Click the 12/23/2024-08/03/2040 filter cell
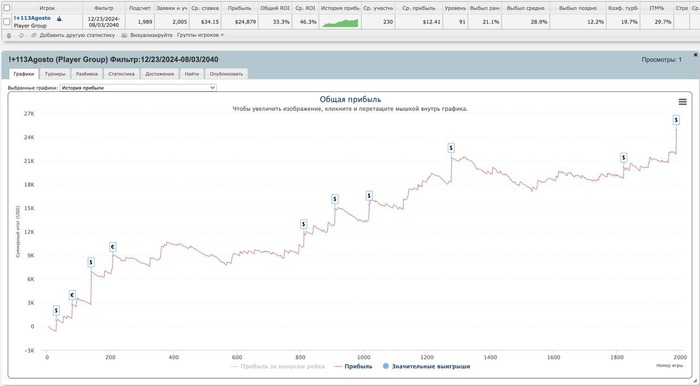 pos(104,22)
